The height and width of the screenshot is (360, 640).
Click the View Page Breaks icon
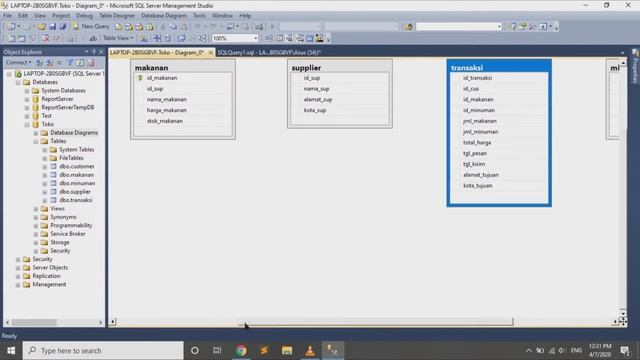point(157,38)
